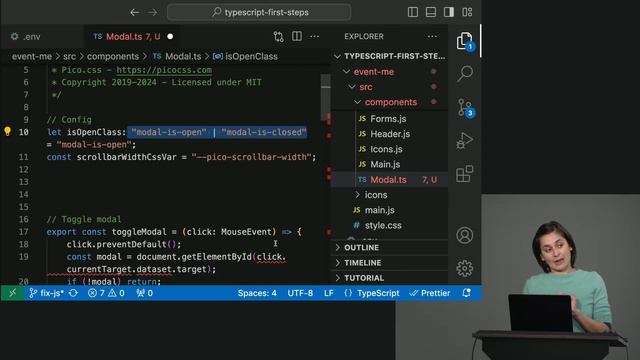The image size is (640, 360).
Task: Click the event-me breadcrumb
Action: pos(32,56)
